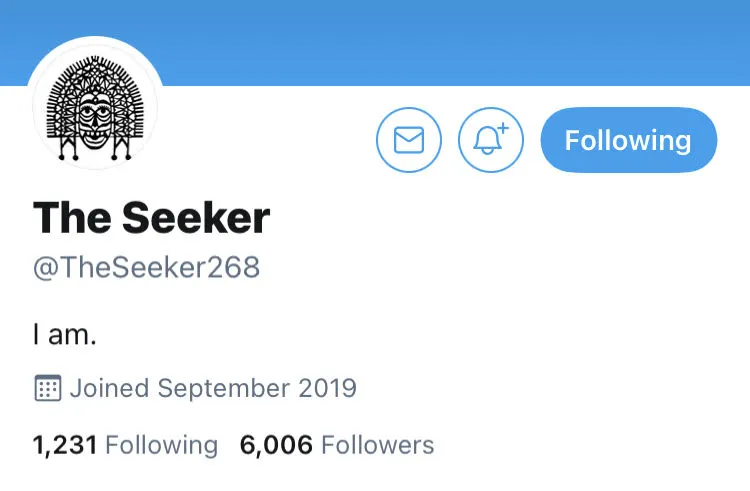Tap the bio text "I am."

[x=64, y=335]
